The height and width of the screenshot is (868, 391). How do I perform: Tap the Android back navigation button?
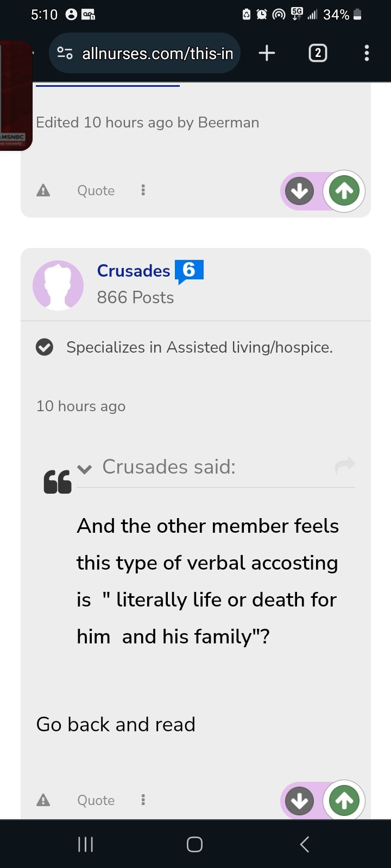[x=305, y=844]
